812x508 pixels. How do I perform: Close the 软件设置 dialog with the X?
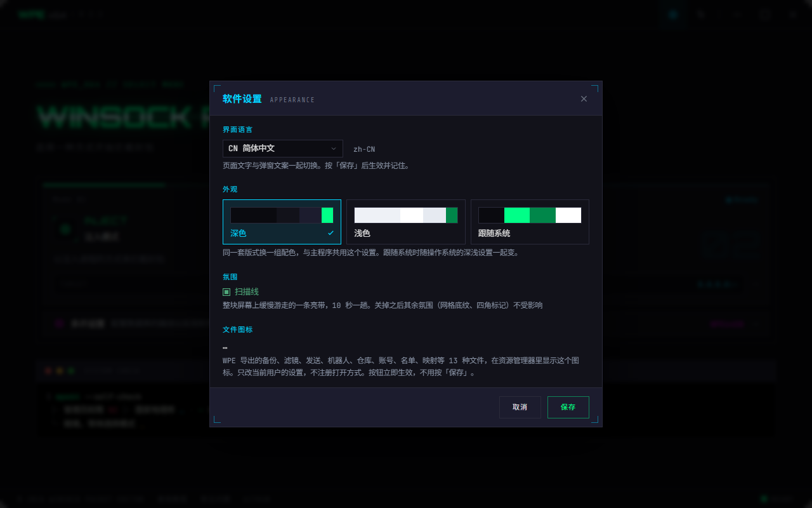coord(584,98)
